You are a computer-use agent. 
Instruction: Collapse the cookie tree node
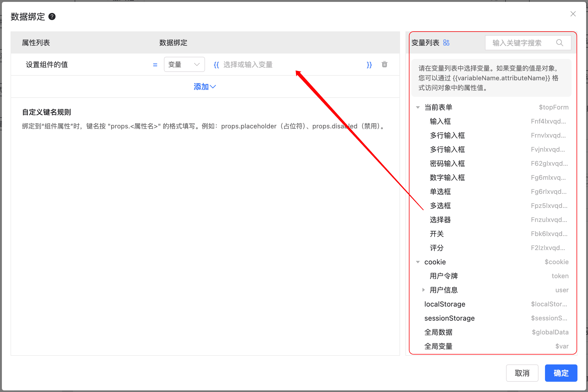tap(418, 262)
